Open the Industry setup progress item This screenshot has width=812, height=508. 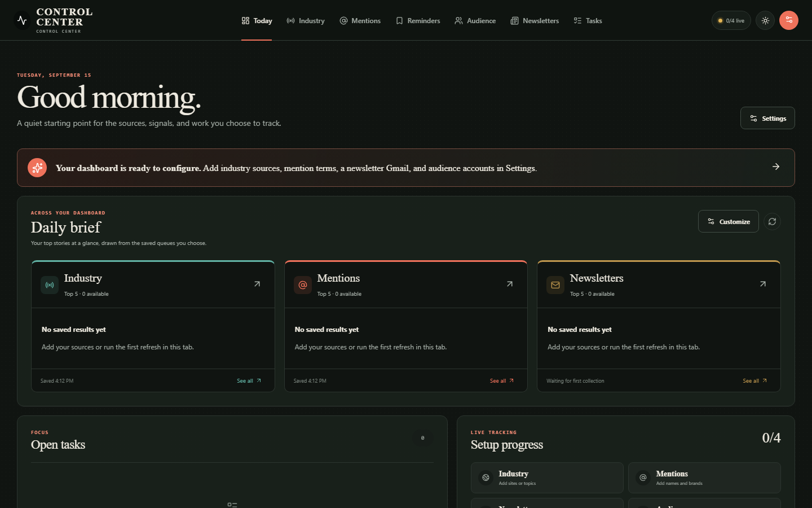coord(547,478)
